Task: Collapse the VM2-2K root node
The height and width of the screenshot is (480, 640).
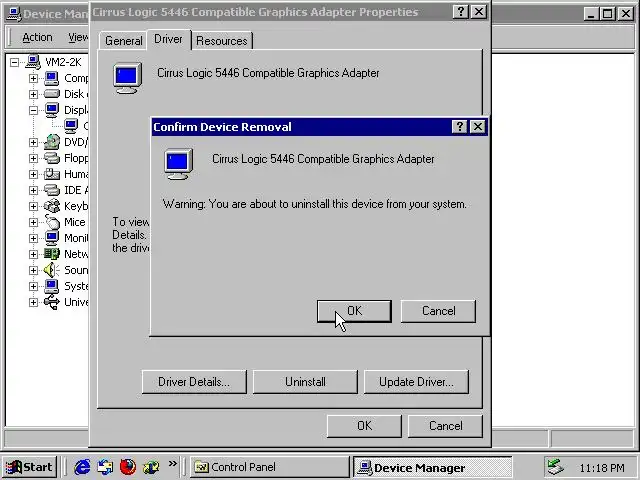Action: [x=15, y=62]
